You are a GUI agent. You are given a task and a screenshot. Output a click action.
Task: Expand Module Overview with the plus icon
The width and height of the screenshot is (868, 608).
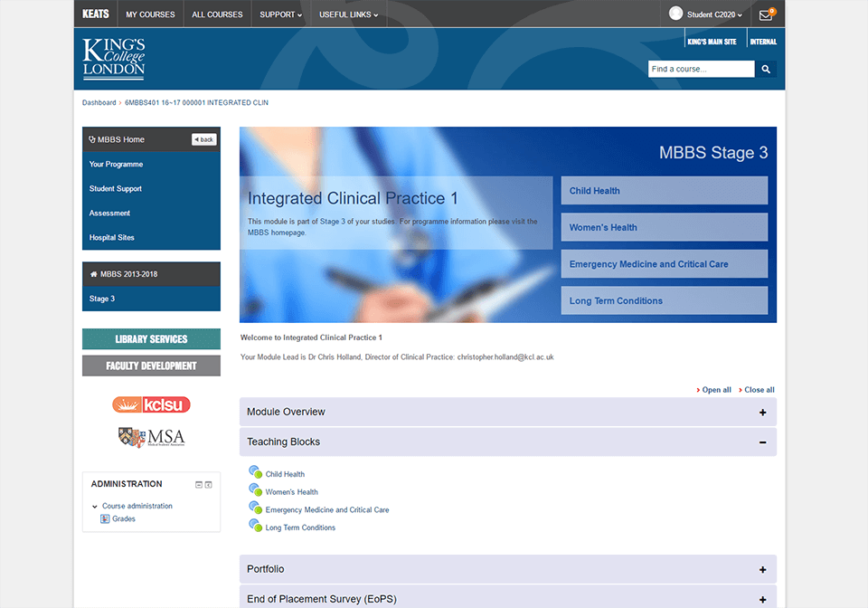pyautogui.click(x=763, y=413)
